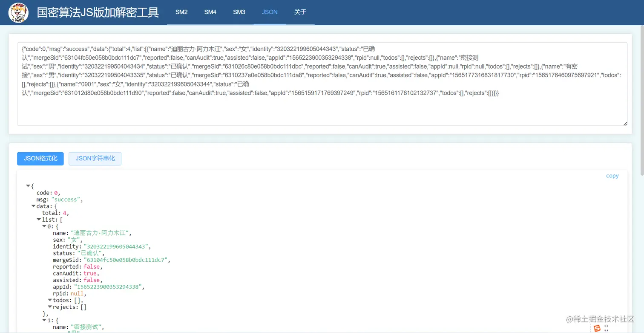644x333 pixels.
Task: Click the name value "迪丽古力·阿力木江" in the tree
Action: click(101, 233)
